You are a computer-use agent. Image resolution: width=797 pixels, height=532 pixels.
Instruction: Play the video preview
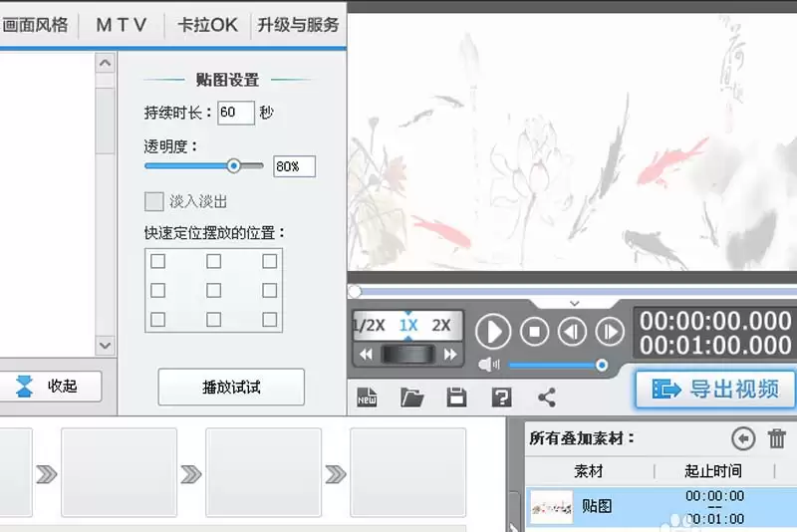pos(493,332)
